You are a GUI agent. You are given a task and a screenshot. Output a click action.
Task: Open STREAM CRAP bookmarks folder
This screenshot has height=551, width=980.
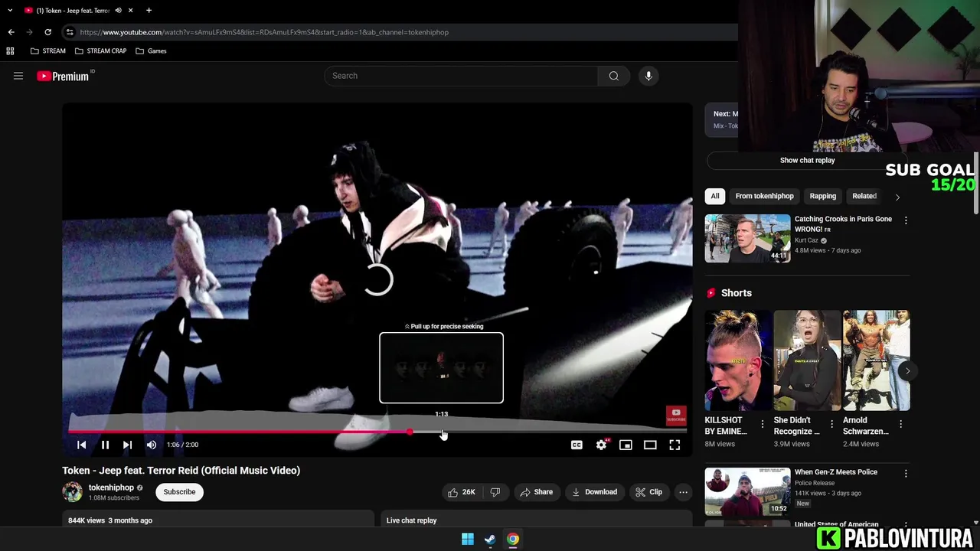tap(100, 51)
